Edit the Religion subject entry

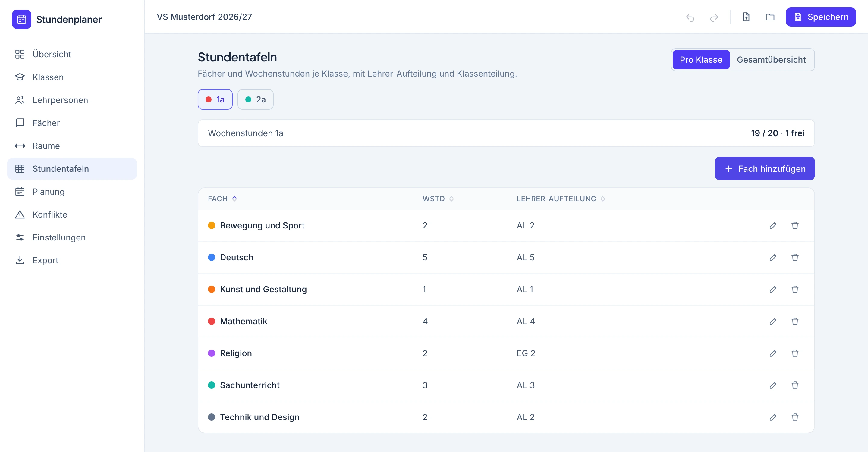point(773,353)
